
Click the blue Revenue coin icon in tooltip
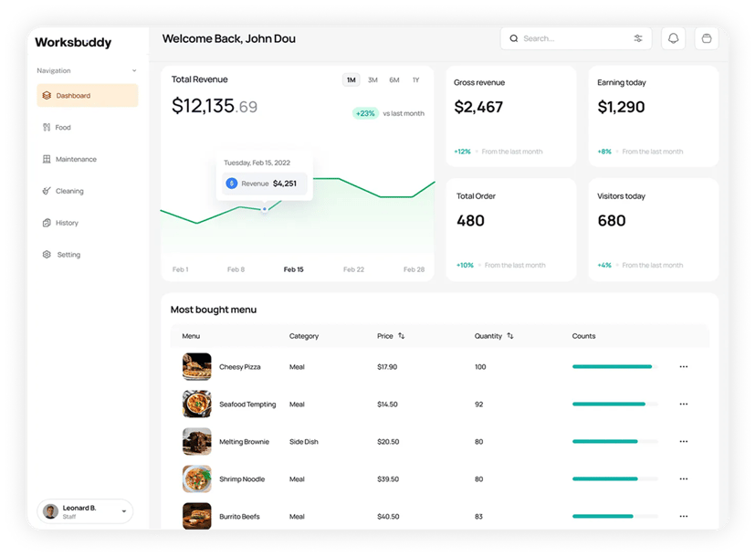(x=232, y=184)
